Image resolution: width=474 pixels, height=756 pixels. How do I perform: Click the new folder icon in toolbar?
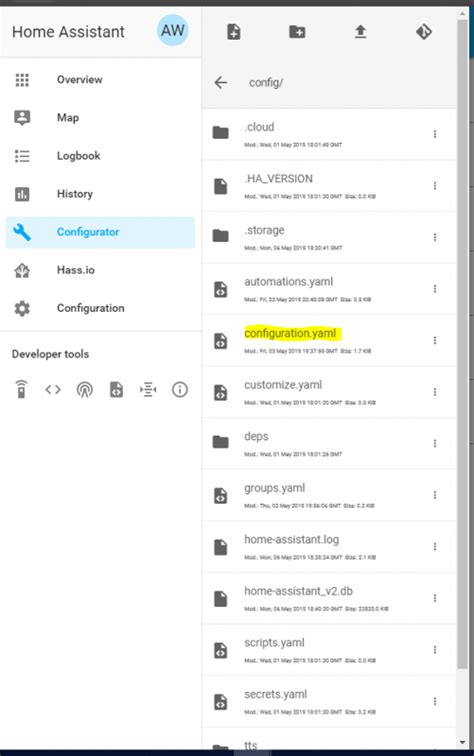click(297, 32)
